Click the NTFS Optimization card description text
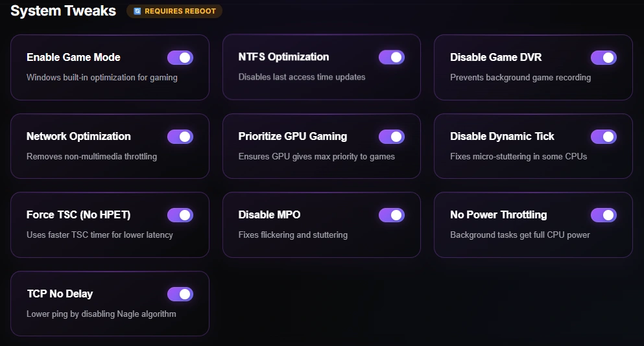This screenshot has width=644, height=346. click(302, 76)
